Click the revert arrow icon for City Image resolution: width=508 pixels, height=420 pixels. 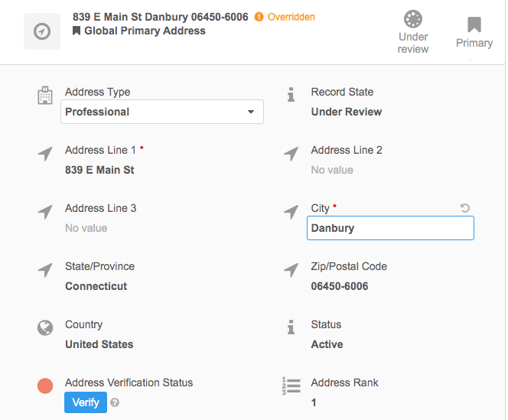465,208
